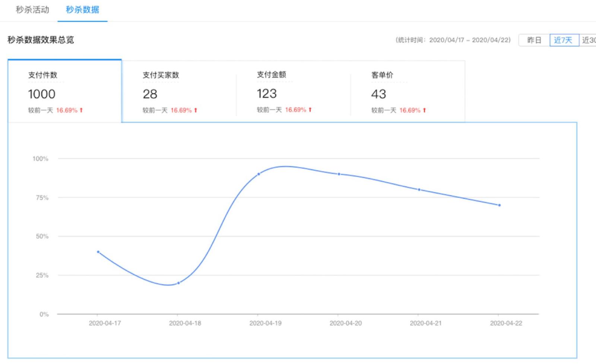Choose the 近30 days range button
The width and height of the screenshot is (596, 364).
tap(588, 40)
